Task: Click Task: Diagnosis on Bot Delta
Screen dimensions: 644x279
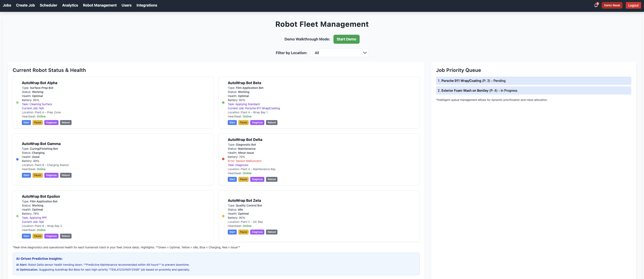Action: pyautogui.click(x=238, y=165)
